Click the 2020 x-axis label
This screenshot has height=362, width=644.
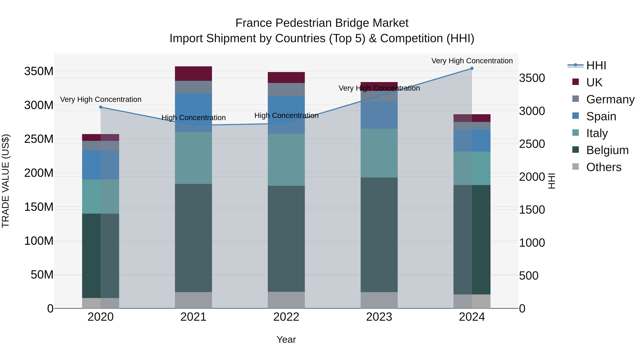101,317
